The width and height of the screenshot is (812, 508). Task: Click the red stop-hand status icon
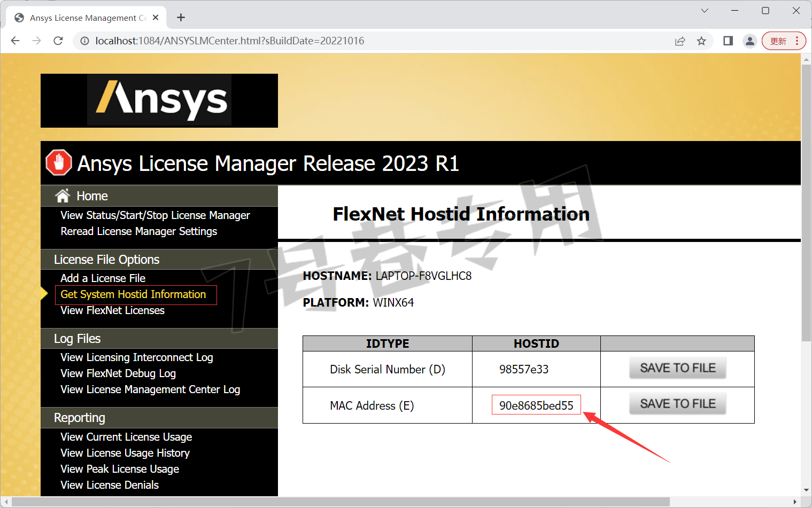[59, 162]
